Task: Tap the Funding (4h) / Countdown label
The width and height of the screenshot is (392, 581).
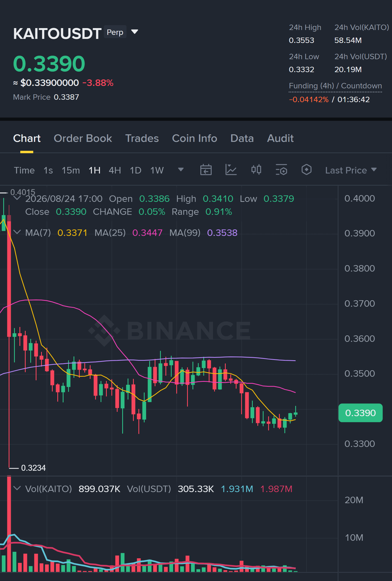Action: (x=335, y=86)
